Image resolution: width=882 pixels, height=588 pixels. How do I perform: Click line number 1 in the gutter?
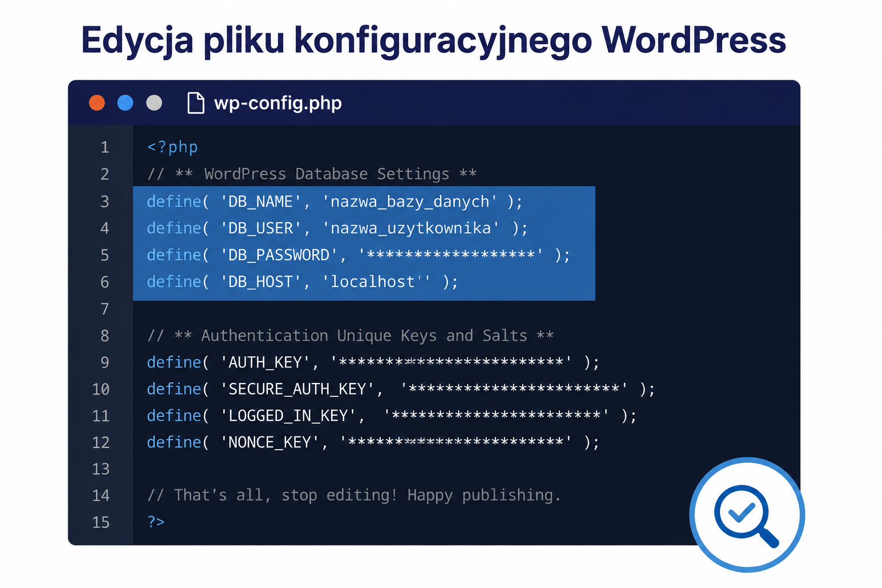pos(105,148)
